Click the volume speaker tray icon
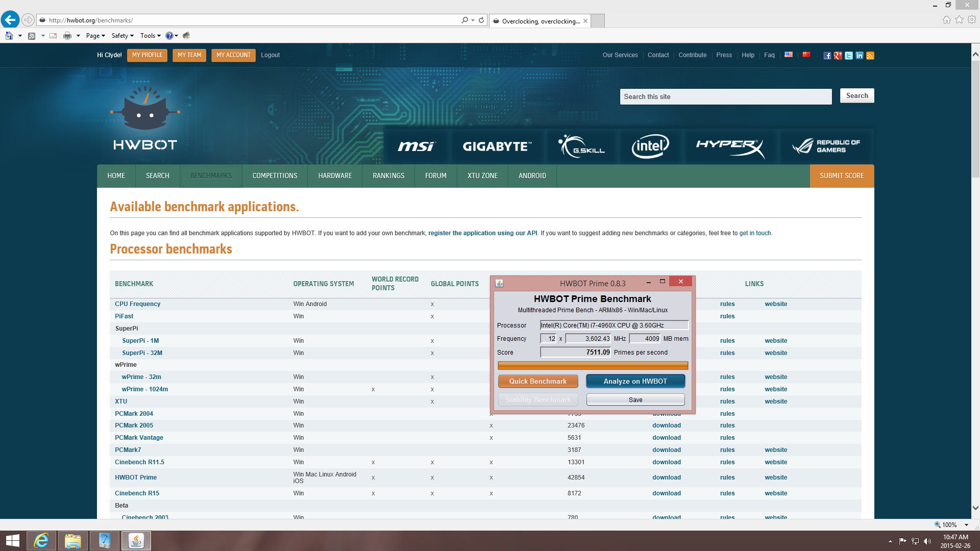The image size is (980, 551). [x=927, y=541]
